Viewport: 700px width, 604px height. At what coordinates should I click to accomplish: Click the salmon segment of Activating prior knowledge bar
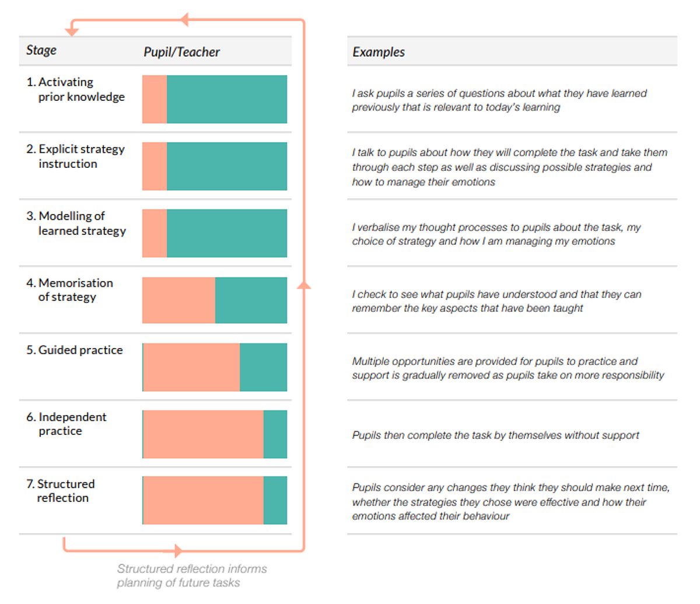155,99
